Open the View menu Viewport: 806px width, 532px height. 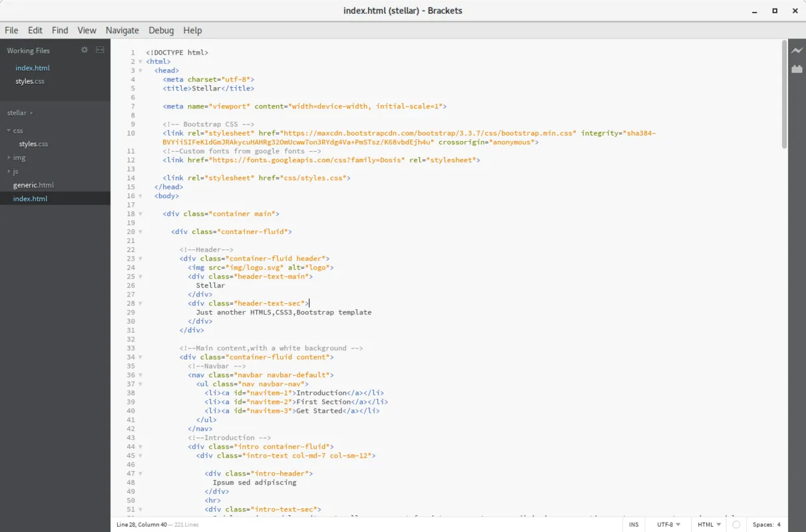click(x=87, y=30)
